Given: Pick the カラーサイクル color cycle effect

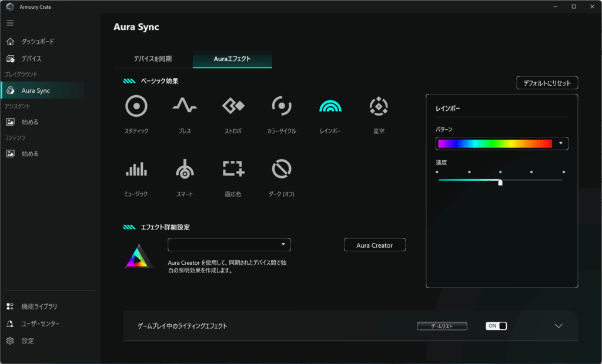Looking at the screenshot, I should [282, 106].
